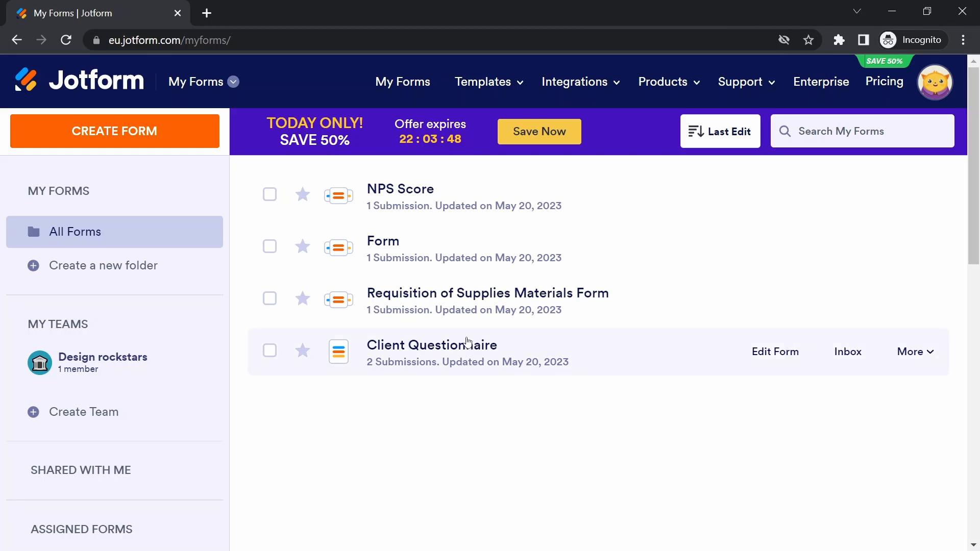Open the Support menu item

pos(746,82)
